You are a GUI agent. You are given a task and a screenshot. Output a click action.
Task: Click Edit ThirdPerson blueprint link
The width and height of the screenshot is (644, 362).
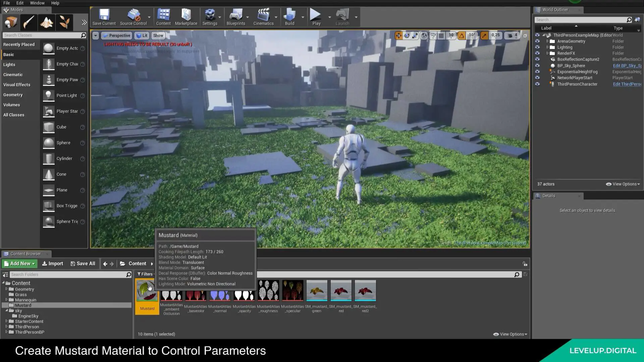(627, 84)
